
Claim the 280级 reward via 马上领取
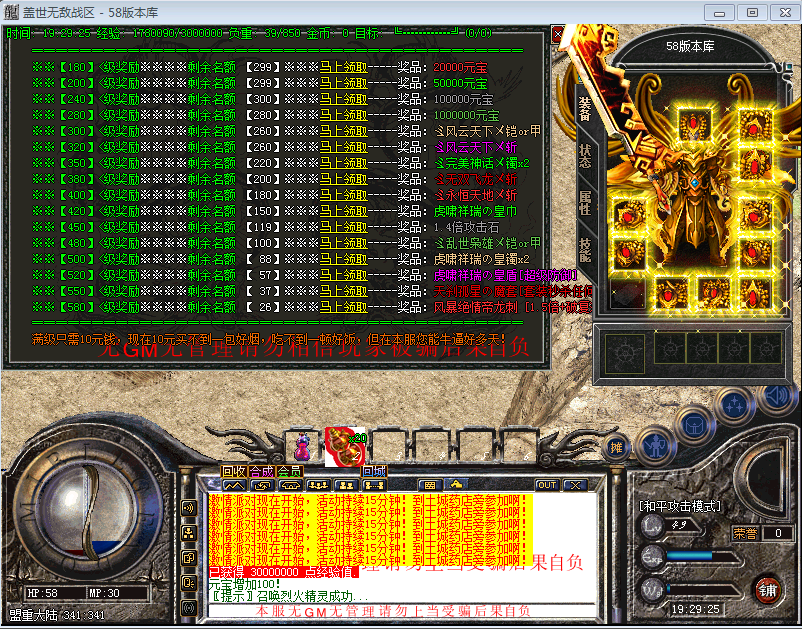pyautogui.click(x=344, y=115)
